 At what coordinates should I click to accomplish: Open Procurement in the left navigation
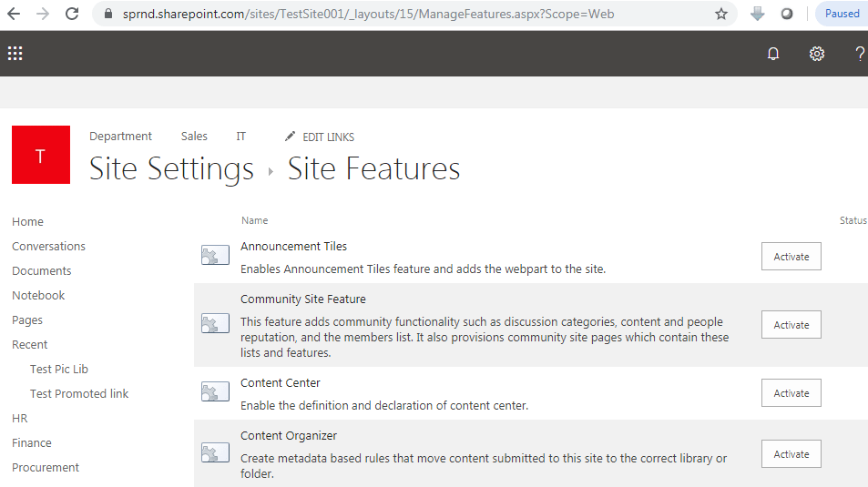pyautogui.click(x=46, y=468)
